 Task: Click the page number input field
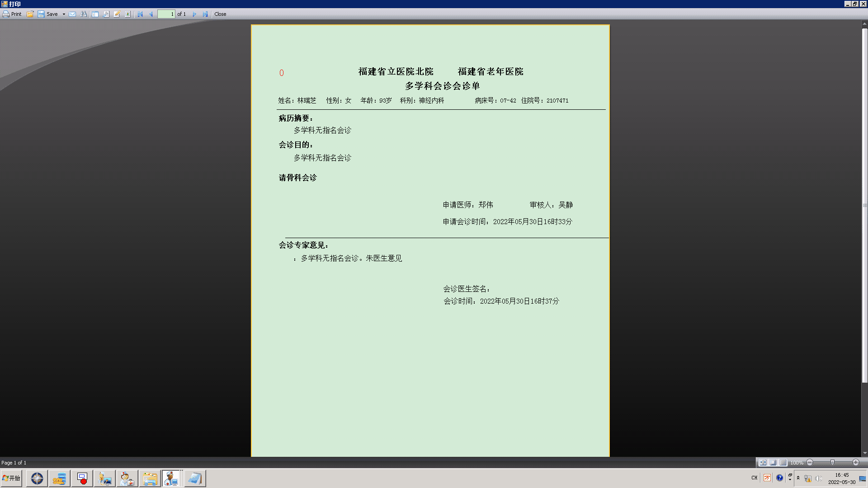pyautogui.click(x=166, y=14)
